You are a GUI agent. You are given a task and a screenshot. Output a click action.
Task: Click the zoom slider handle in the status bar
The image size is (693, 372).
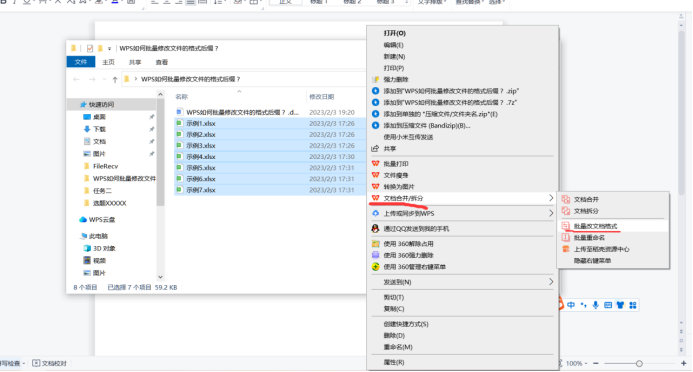(x=639, y=364)
